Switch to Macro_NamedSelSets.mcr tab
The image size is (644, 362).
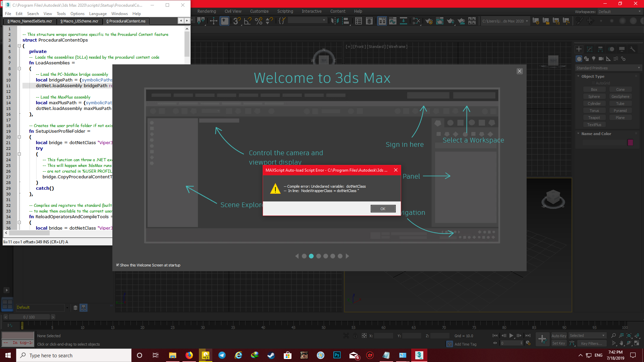[x=30, y=21]
